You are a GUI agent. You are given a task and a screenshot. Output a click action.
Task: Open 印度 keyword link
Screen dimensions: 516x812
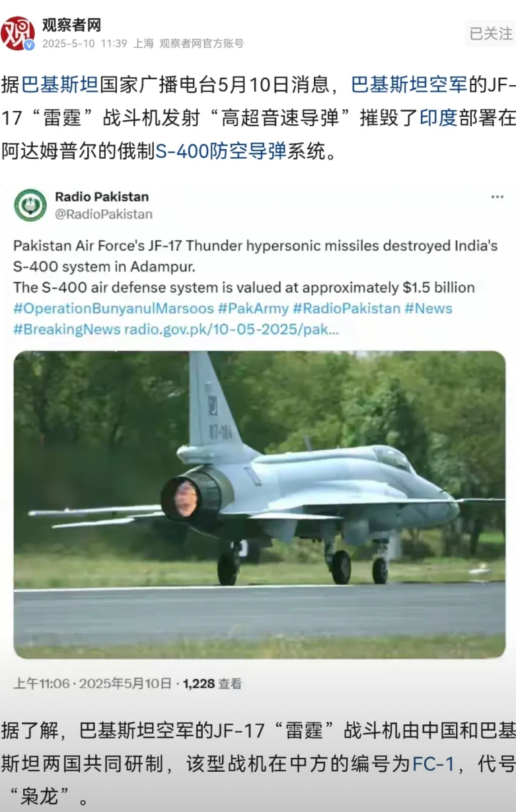pos(439,118)
